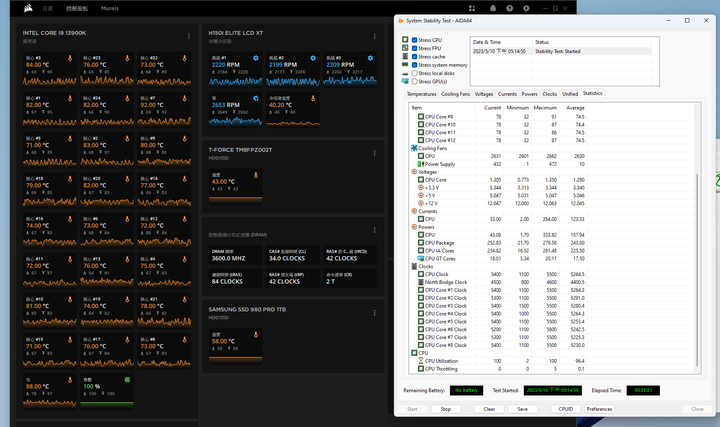
Task: Select the Clocks tab
Action: pyautogui.click(x=550, y=94)
